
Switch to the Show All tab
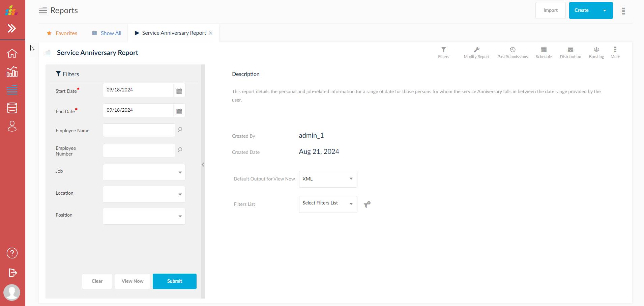coord(107,33)
